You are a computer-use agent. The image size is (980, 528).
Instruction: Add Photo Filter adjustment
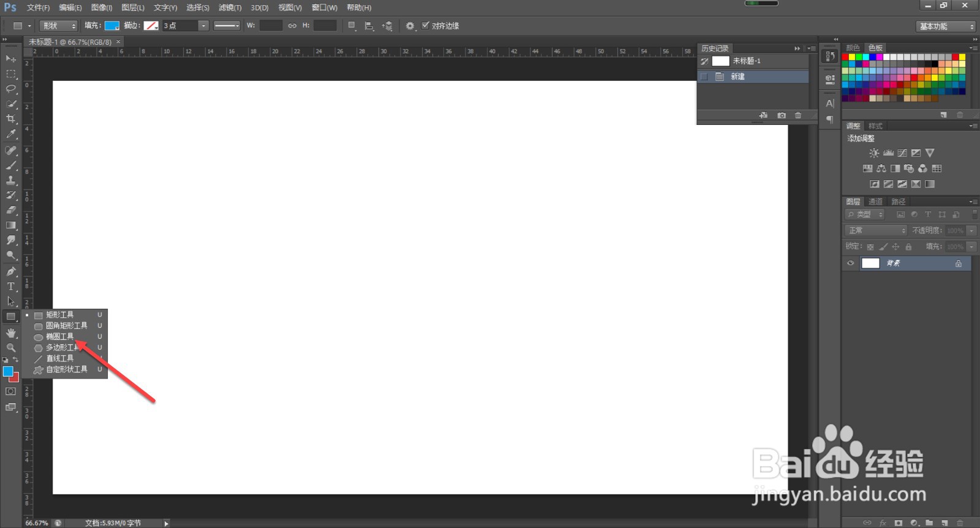tap(909, 168)
